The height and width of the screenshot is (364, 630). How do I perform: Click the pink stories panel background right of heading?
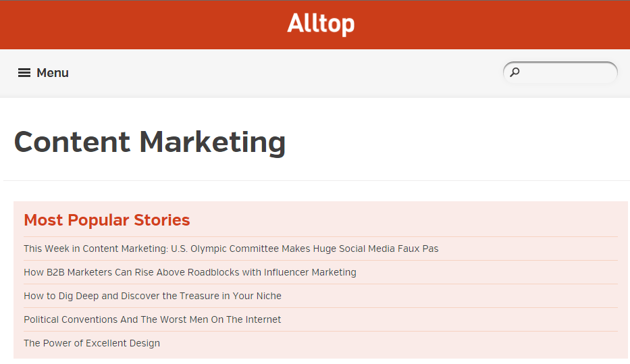click(402, 219)
